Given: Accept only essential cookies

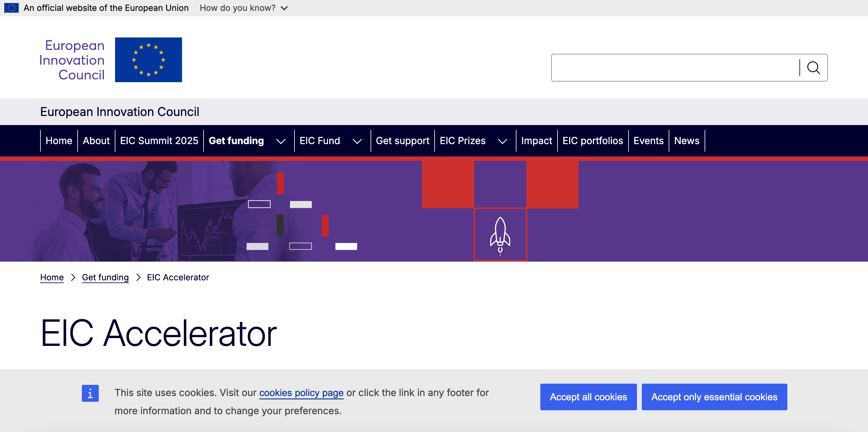Looking at the screenshot, I should (x=714, y=397).
